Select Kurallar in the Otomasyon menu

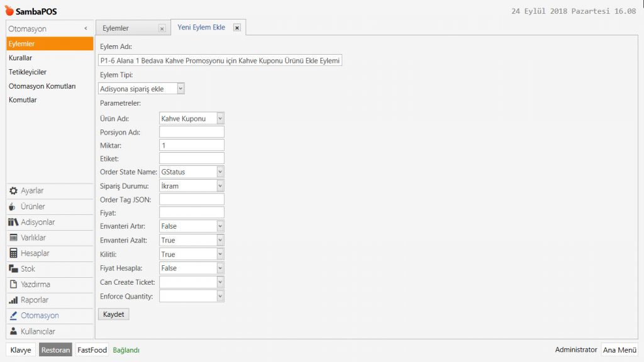(x=21, y=58)
